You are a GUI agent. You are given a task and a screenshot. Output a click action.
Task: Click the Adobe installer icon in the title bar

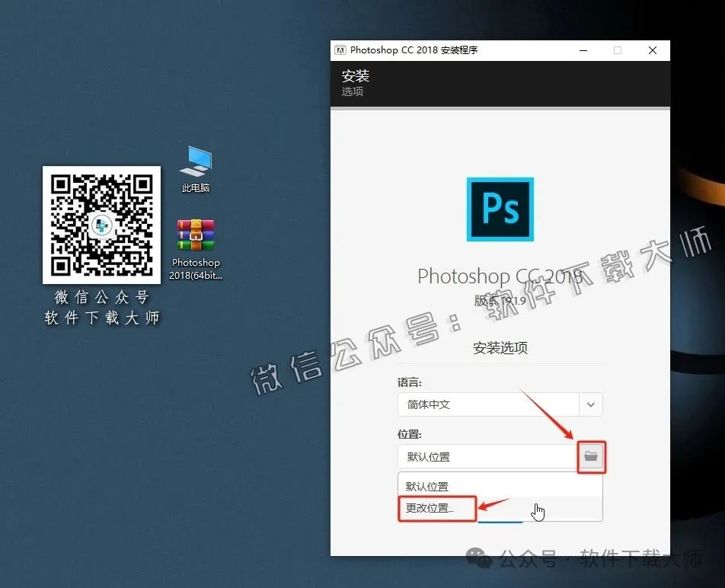coord(340,50)
